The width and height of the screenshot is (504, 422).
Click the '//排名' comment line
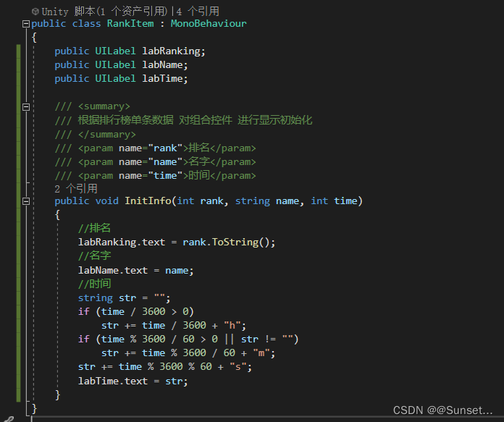coord(94,228)
